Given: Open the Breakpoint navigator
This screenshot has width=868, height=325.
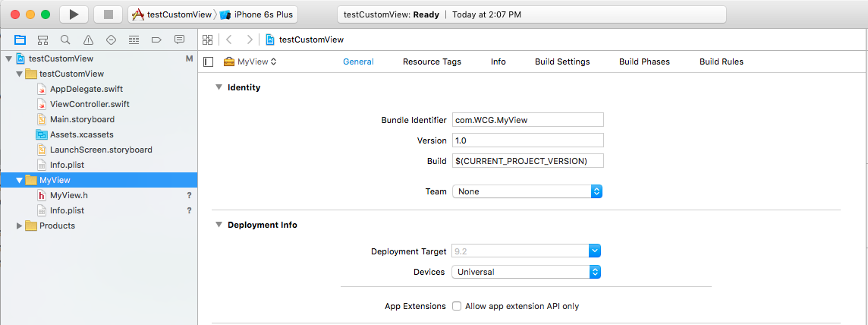Looking at the screenshot, I should point(156,39).
